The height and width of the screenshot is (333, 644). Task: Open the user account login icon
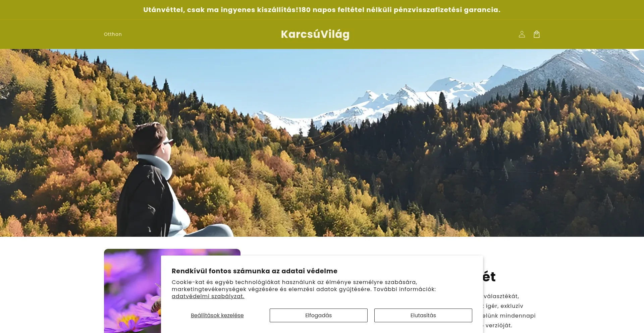[522, 34]
